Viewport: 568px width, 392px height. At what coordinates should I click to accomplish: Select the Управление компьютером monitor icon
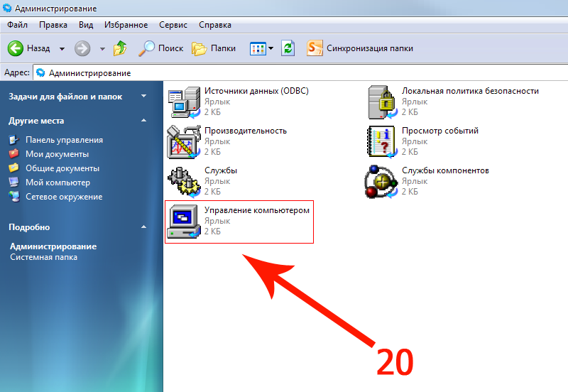tap(184, 222)
